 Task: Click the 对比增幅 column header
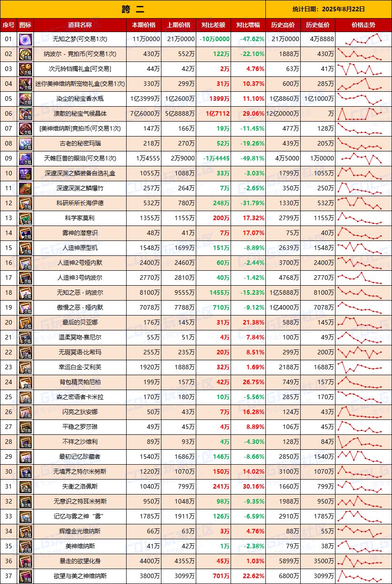[x=248, y=25]
